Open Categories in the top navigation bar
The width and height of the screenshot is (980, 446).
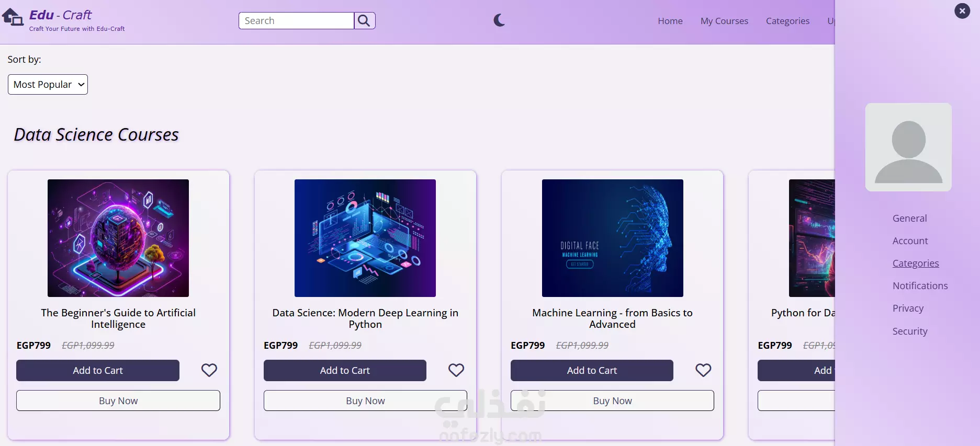click(x=787, y=21)
